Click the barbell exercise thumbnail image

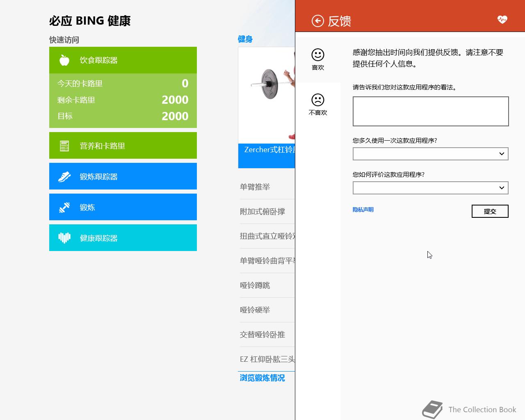pyautogui.click(x=267, y=95)
